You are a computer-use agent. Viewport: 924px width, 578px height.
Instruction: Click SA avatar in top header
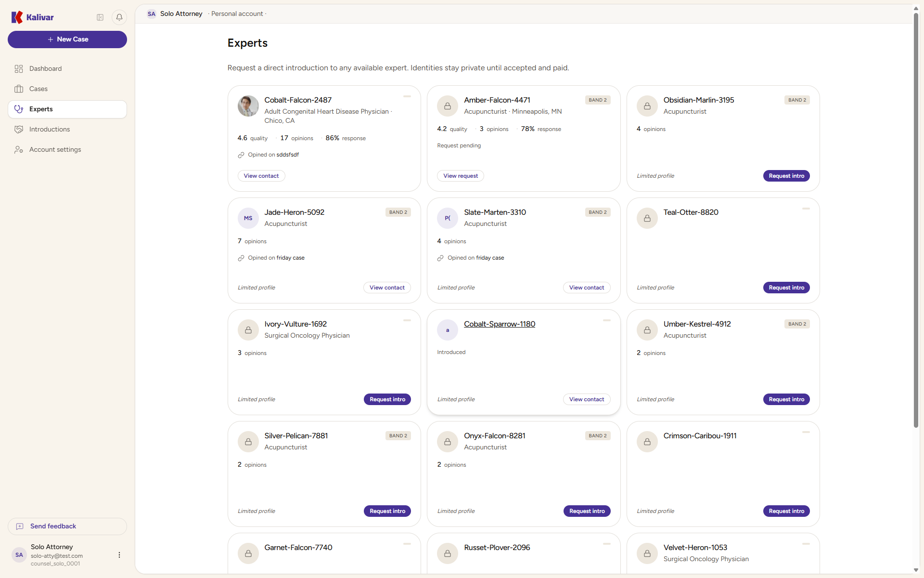[x=152, y=14]
